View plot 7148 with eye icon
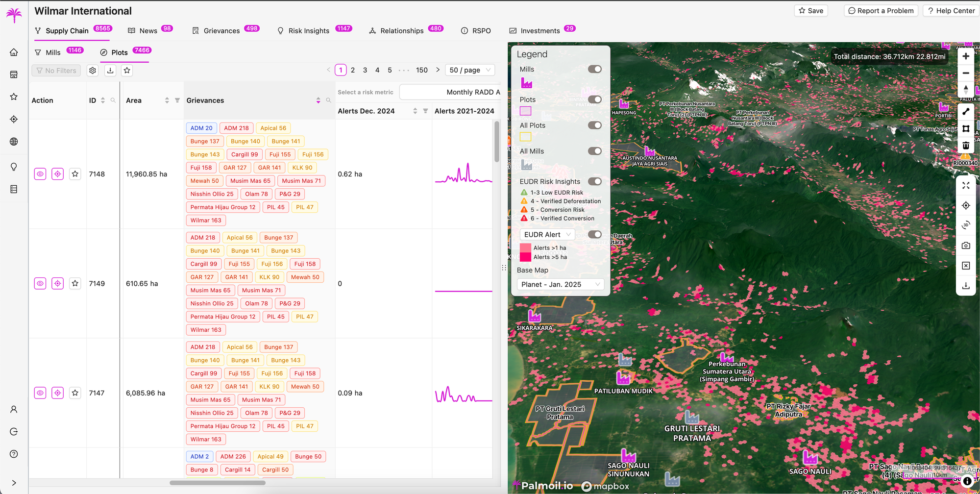 tap(40, 174)
